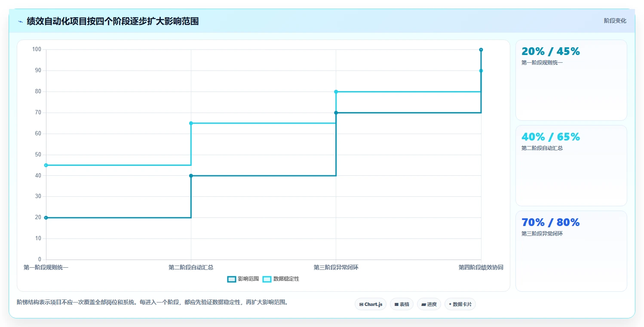Select the 影响范围 point at 70
Viewport: 644px width, 327px height.
point(336,113)
